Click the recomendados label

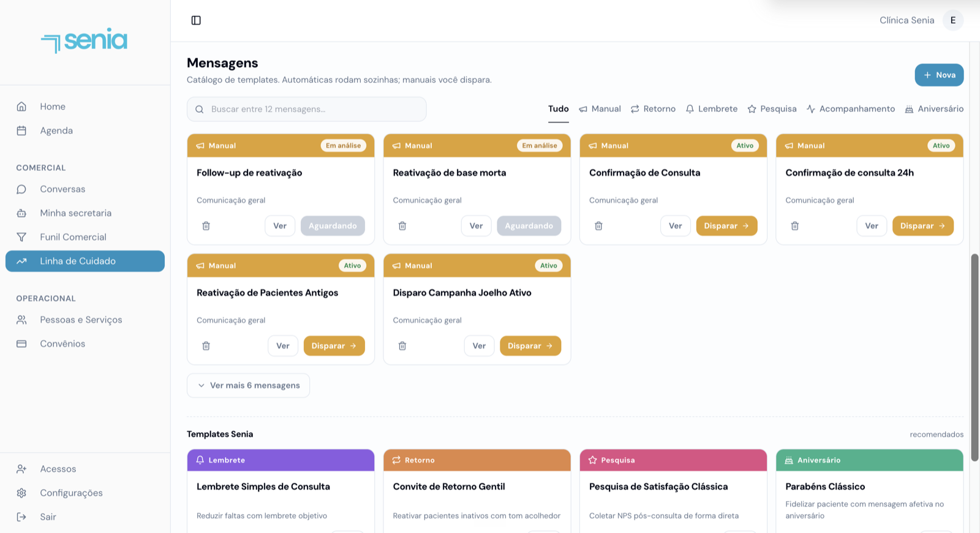tap(937, 434)
